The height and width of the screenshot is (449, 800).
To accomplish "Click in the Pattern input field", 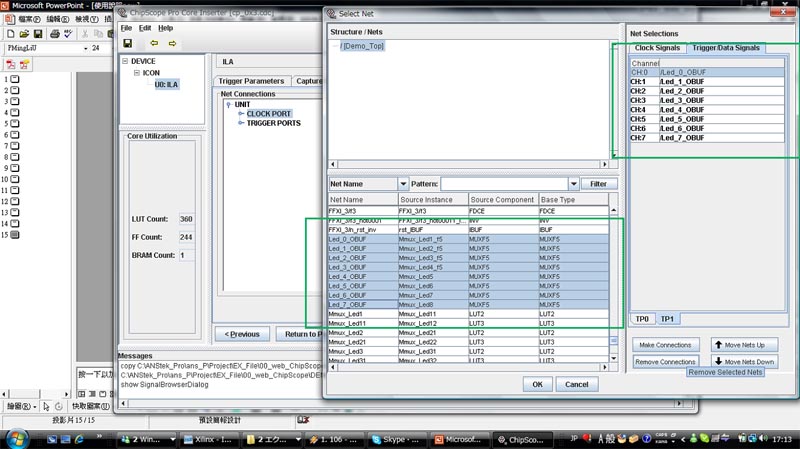I will point(504,184).
